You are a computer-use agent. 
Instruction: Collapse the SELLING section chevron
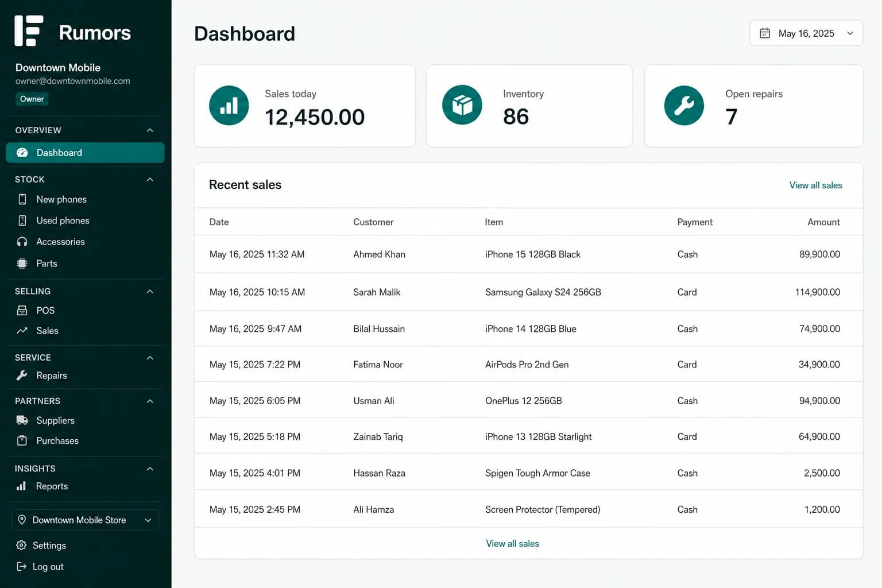tap(150, 292)
